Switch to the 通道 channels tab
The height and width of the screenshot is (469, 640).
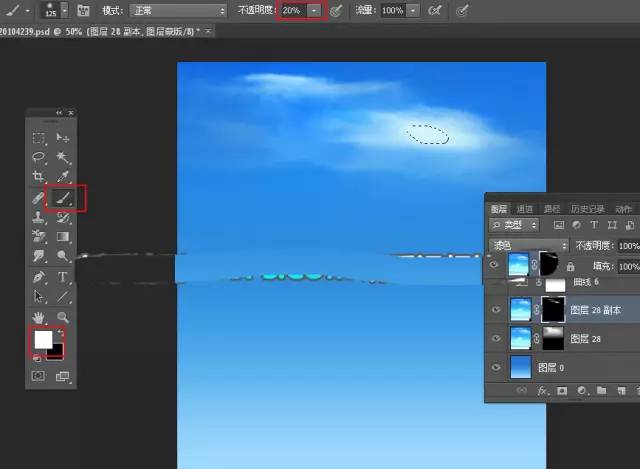(525, 209)
